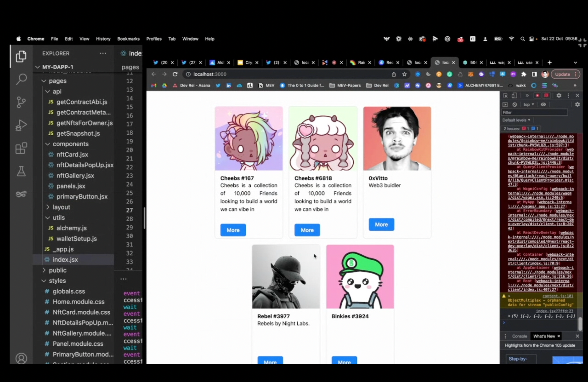The height and width of the screenshot is (382, 588).
Task: Click More on Cheebs #167 card
Action: (x=233, y=230)
